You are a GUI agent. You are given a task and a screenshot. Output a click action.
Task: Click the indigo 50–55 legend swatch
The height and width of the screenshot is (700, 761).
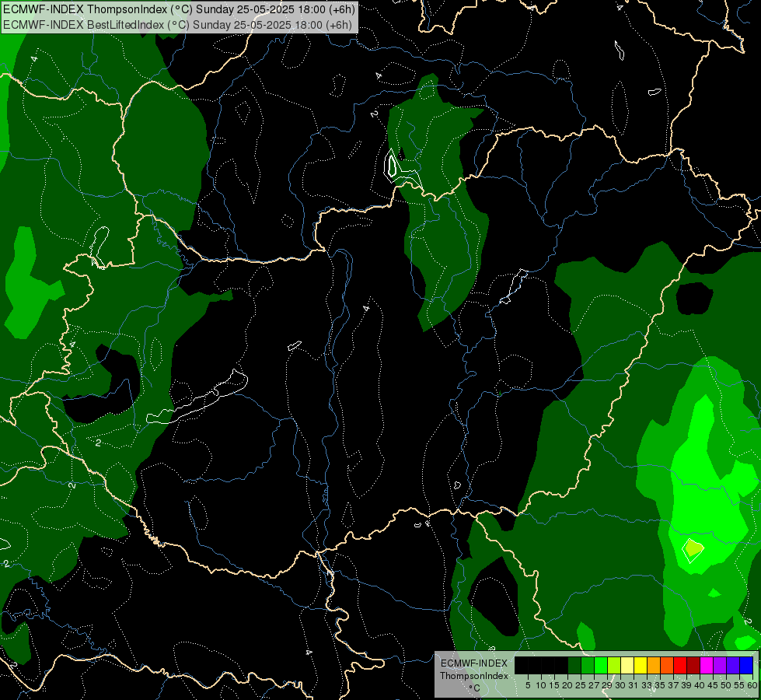pyautogui.click(x=733, y=665)
